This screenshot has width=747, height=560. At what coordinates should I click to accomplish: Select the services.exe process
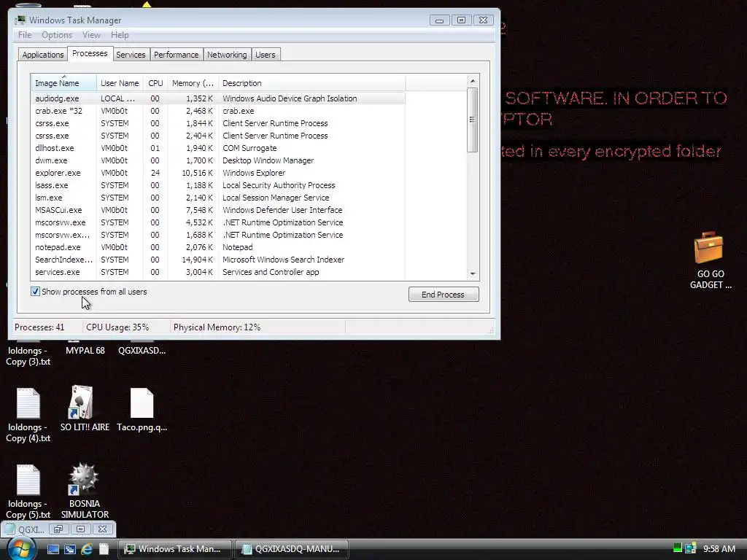(x=218, y=272)
